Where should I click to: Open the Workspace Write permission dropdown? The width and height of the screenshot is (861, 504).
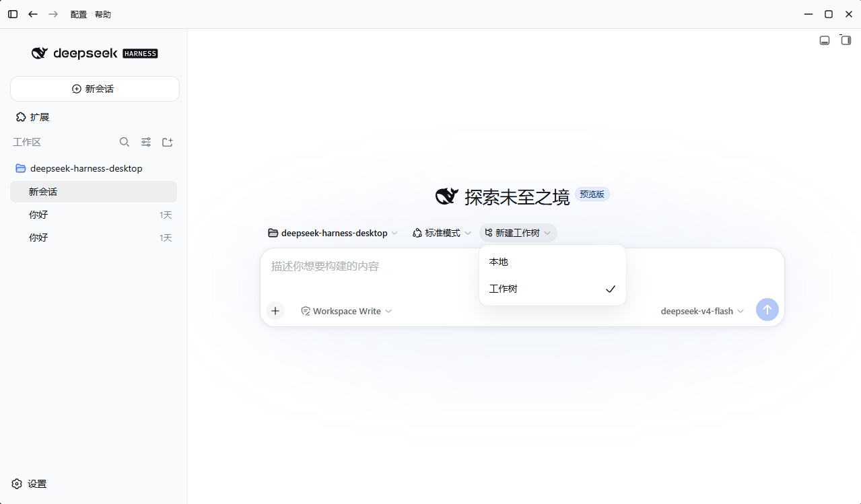pos(347,311)
